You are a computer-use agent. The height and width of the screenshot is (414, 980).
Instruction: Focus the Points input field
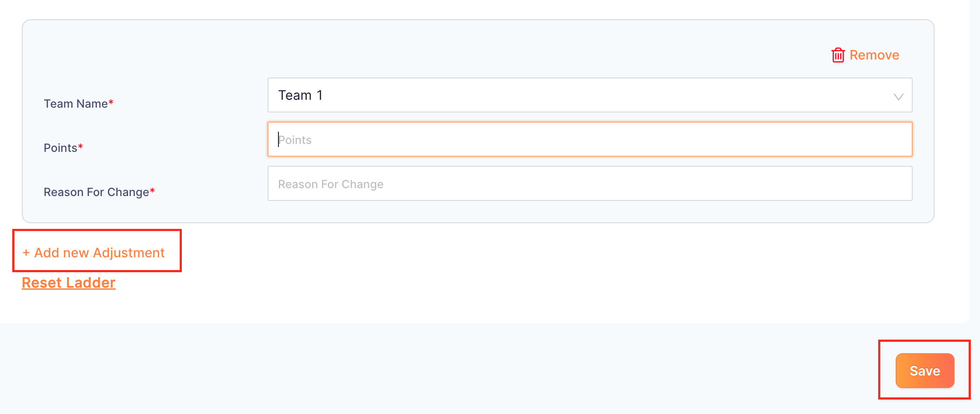tap(590, 139)
